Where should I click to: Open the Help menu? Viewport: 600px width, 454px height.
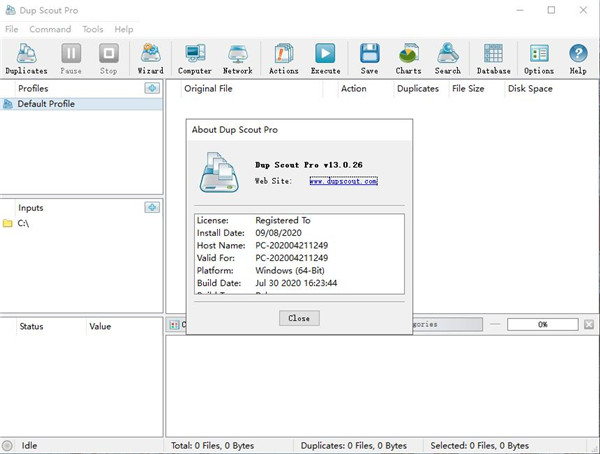pyautogui.click(x=124, y=29)
